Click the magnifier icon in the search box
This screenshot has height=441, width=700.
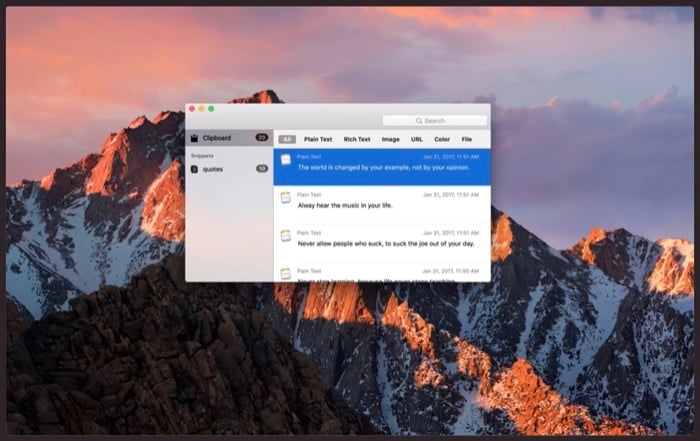[420, 121]
